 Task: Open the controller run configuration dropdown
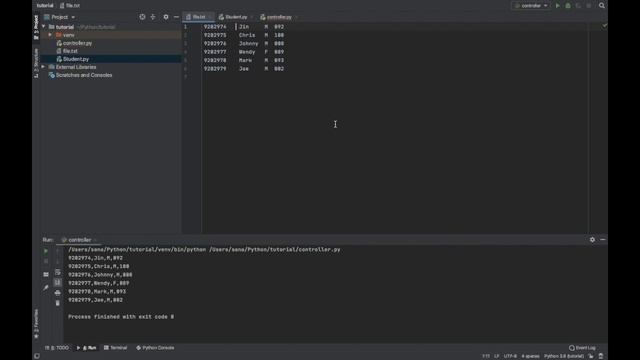point(531,6)
